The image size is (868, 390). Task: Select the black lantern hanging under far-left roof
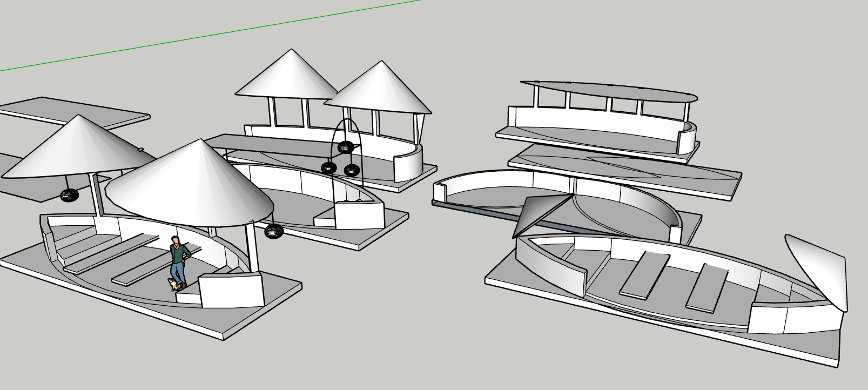click(x=68, y=195)
